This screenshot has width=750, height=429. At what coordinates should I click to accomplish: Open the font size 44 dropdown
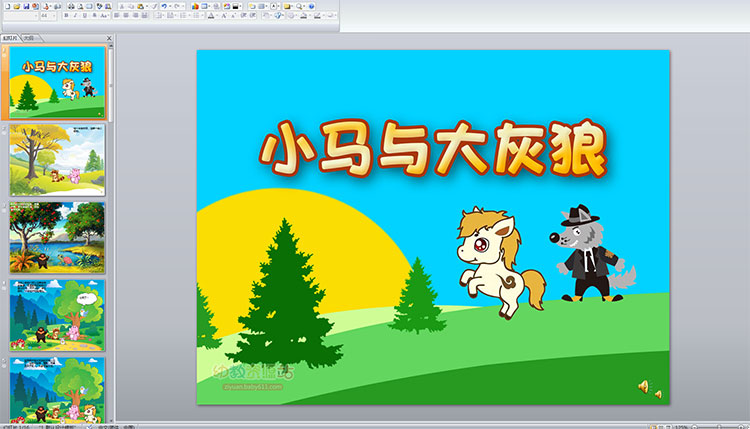click(54, 16)
